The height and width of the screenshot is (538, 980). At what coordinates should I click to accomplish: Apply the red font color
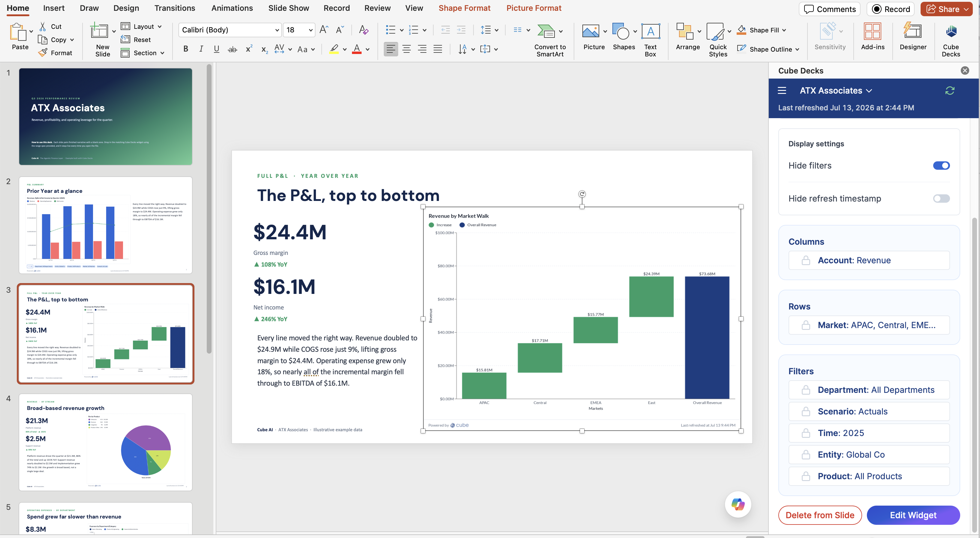tap(356, 49)
